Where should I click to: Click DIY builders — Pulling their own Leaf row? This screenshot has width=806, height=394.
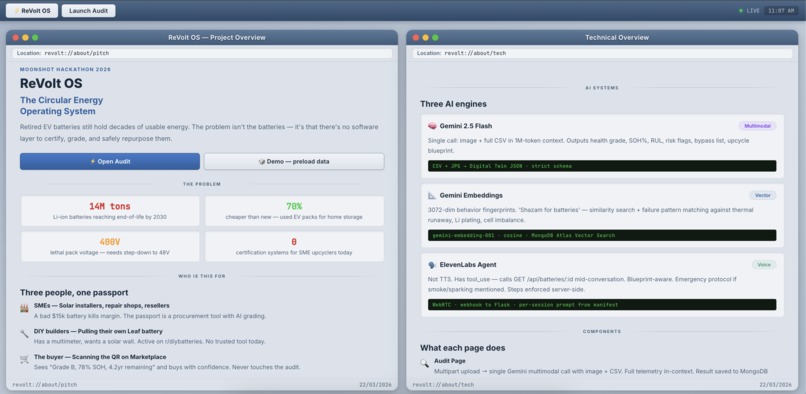(x=98, y=331)
